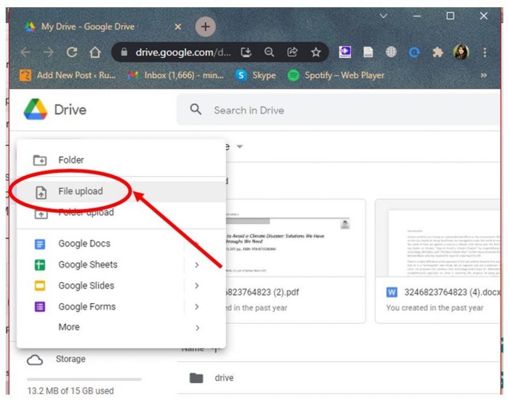Screen dimensions: 509x420
Task: Select Google Sheets from the New menu
Action: (121, 265)
